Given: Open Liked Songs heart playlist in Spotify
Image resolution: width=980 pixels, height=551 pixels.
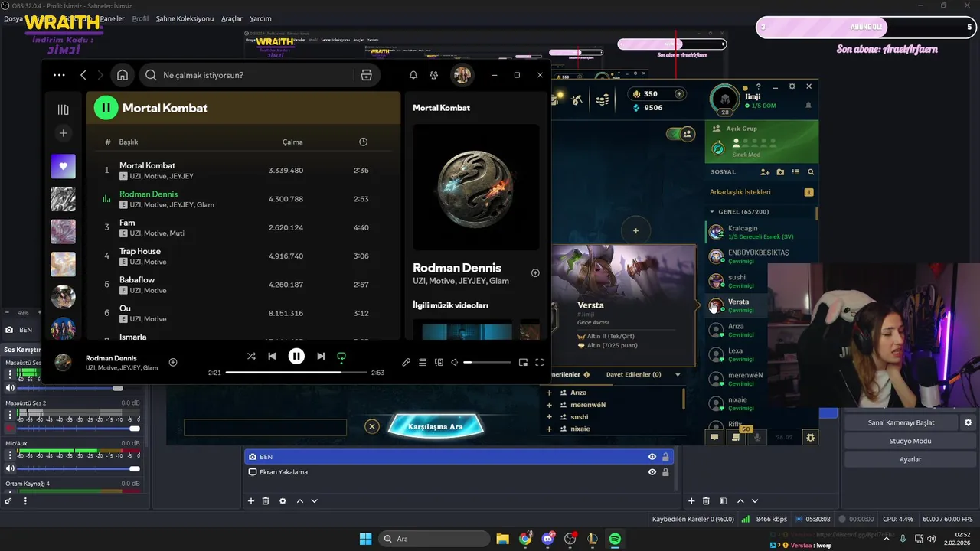Looking at the screenshot, I should [64, 166].
